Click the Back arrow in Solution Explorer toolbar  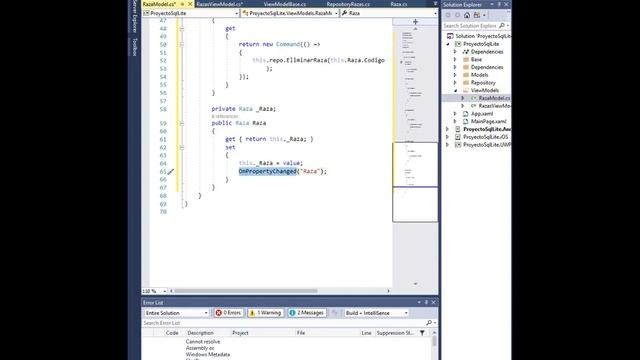pos(448,15)
